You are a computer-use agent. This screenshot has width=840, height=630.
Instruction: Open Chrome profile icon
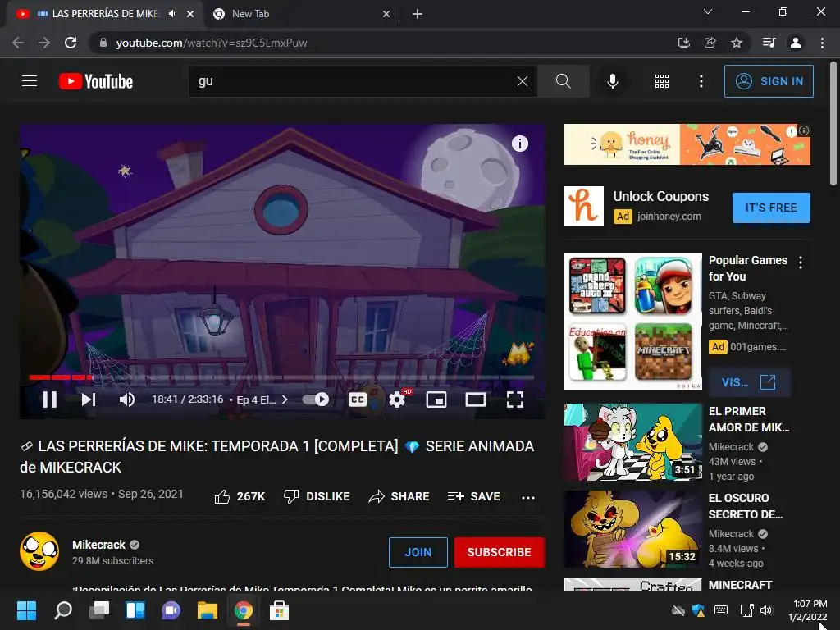796,43
